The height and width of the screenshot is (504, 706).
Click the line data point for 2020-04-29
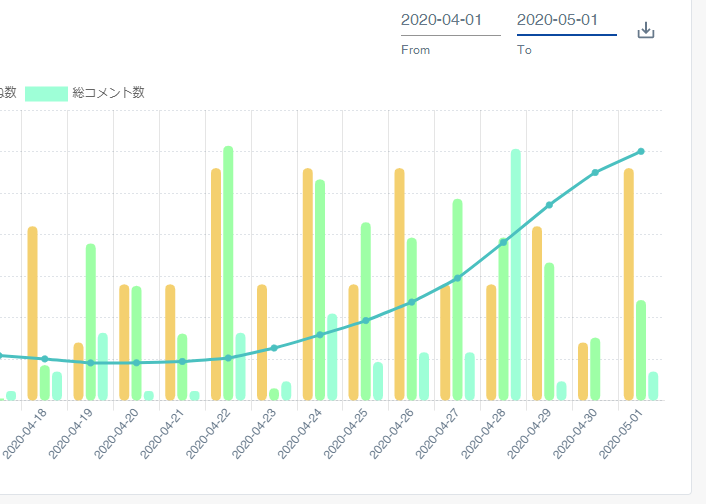click(549, 205)
